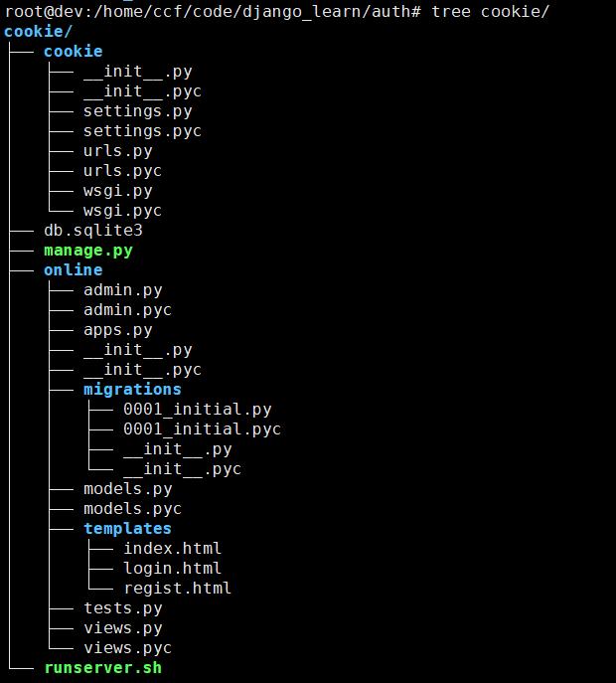Select the runserver.sh script entry
The image size is (616, 683).
pos(103,668)
